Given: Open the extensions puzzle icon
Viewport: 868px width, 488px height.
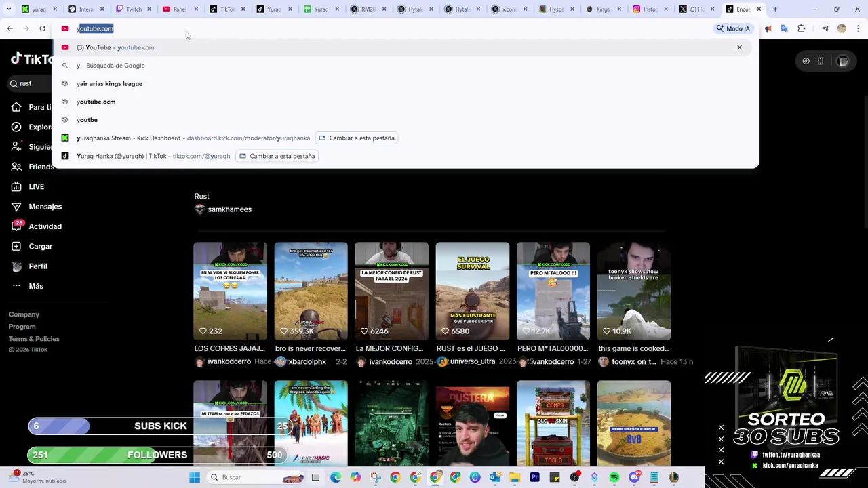Looking at the screenshot, I should click(x=801, y=28).
